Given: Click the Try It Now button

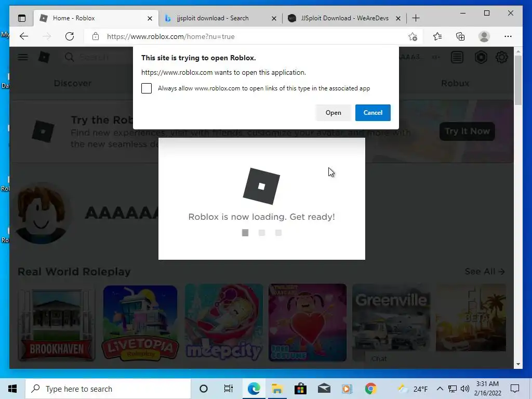Looking at the screenshot, I should click(x=467, y=131).
